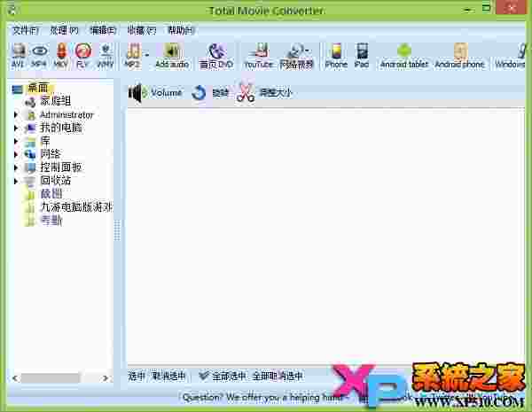Open the MP3 dropdown arrow
Image resolution: width=532 pixels, height=412 pixels.
(x=147, y=54)
